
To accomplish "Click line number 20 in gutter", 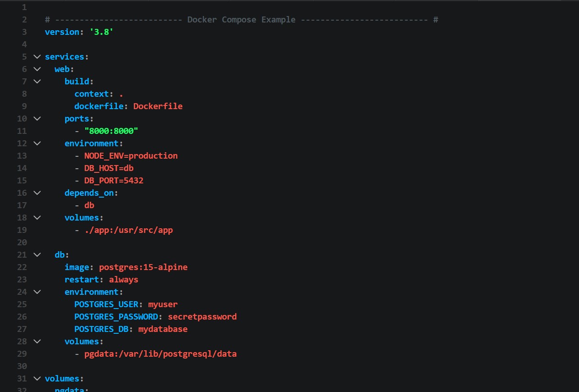I will pyautogui.click(x=22, y=243).
